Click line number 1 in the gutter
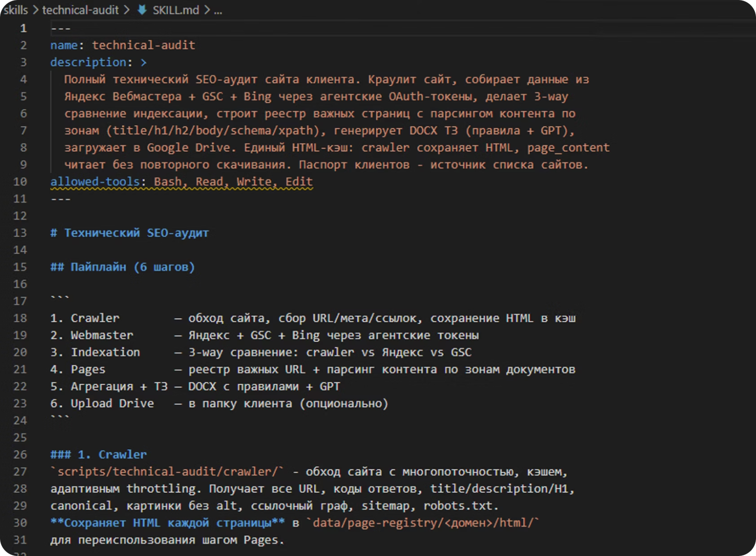The width and height of the screenshot is (756, 556). (23, 28)
